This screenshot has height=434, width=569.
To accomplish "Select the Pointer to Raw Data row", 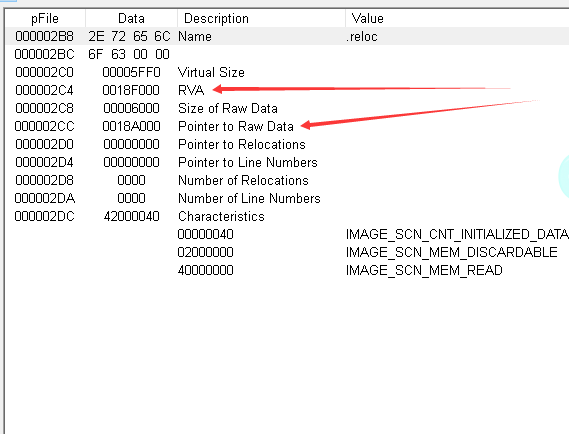I will point(287,126).
